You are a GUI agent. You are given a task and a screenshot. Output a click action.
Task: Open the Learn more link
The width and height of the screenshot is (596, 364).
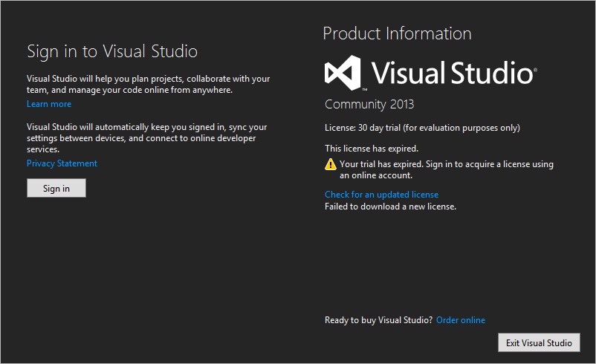pyautogui.click(x=49, y=104)
